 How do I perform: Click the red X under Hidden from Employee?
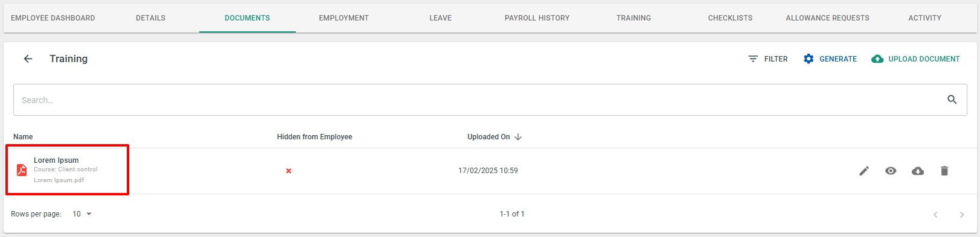click(289, 171)
